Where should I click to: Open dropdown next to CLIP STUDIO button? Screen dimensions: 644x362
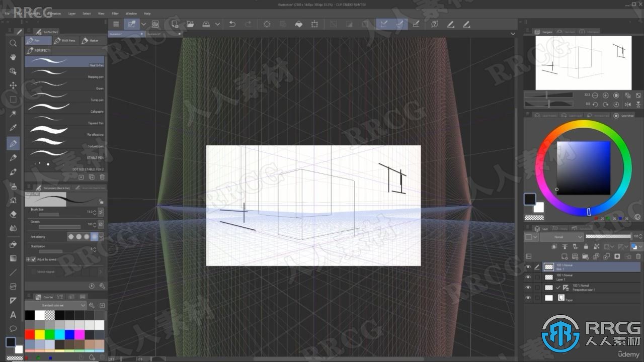click(143, 24)
